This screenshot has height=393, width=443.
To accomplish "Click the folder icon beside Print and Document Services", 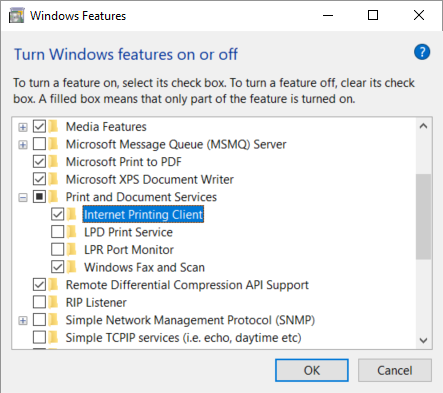I will coord(54,197).
